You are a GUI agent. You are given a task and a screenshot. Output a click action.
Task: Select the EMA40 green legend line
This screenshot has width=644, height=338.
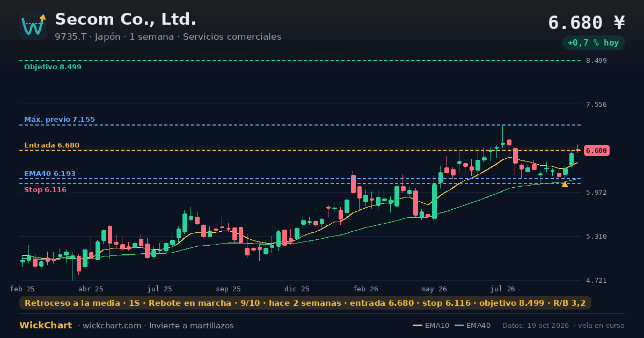click(x=458, y=326)
